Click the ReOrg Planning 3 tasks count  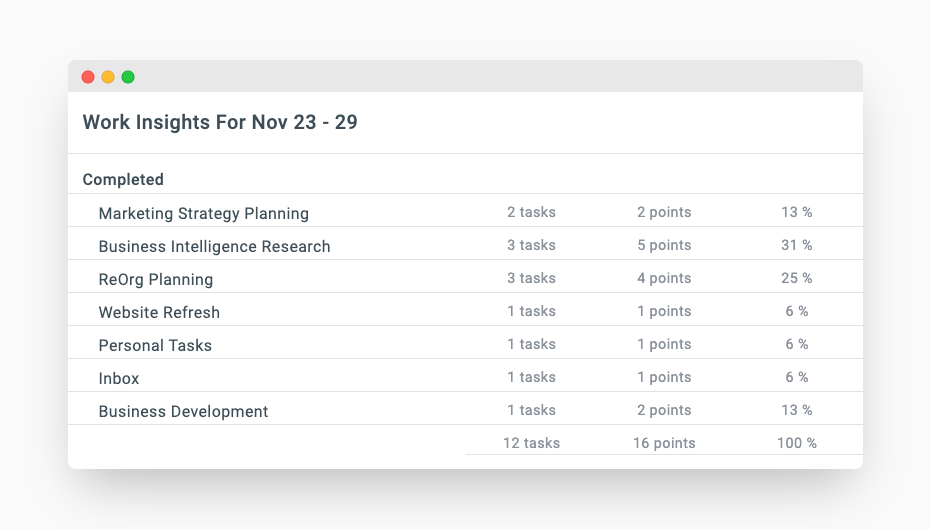[x=531, y=278]
